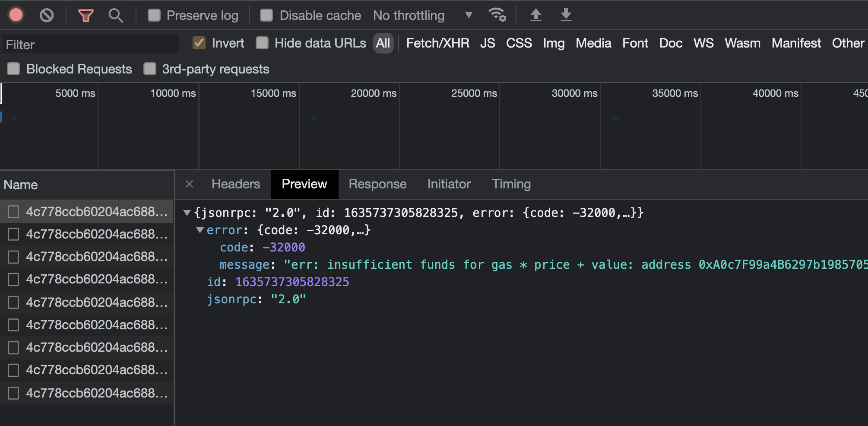Collapse the root JSON object
This screenshot has width=868, height=426.
coord(187,213)
